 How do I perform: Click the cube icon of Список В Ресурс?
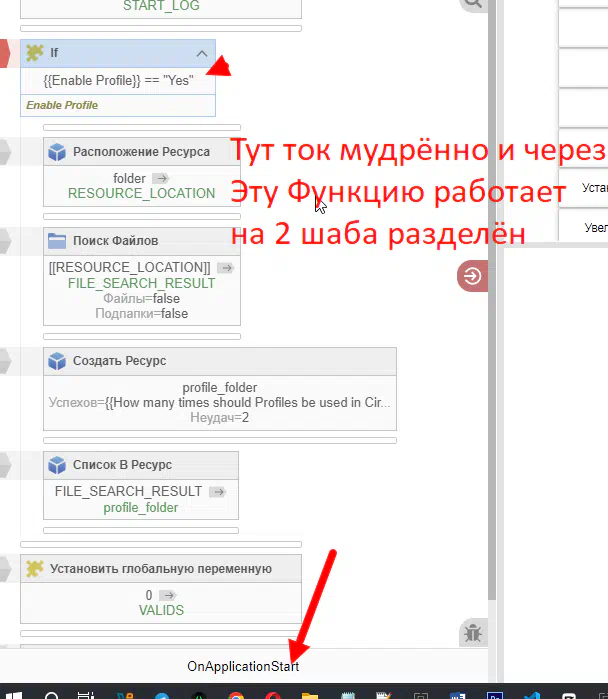(x=58, y=464)
